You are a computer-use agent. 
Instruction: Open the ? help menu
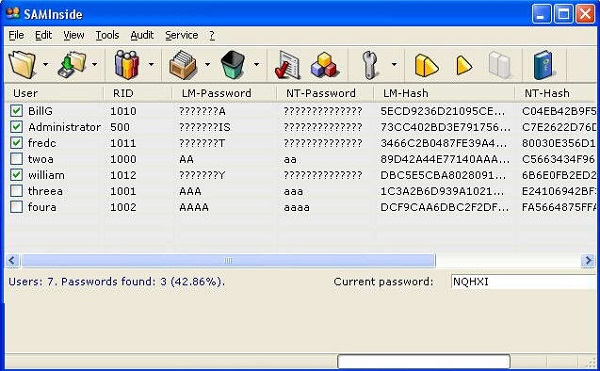click(212, 35)
